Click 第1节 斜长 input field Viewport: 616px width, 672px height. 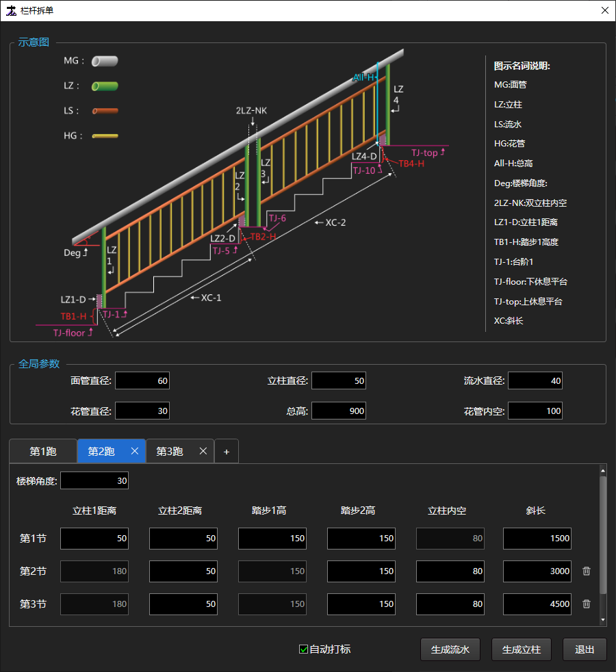coord(537,538)
